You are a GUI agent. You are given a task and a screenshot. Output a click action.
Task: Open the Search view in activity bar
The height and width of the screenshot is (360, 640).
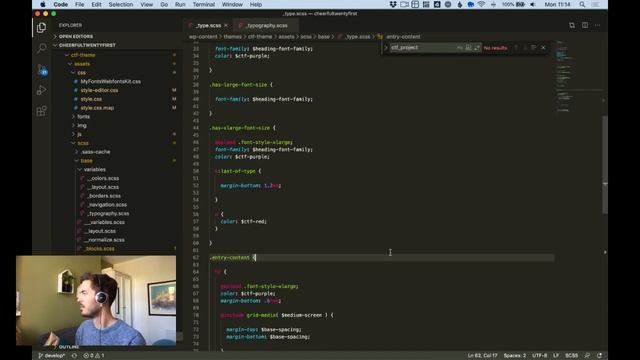pyautogui.click(x=41, y=48)
